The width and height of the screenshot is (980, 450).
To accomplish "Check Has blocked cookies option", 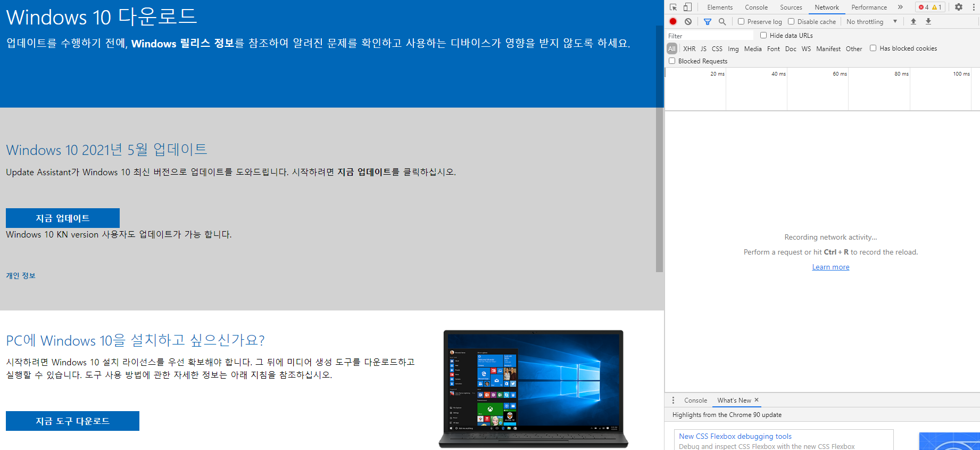I will click(873, 48).
